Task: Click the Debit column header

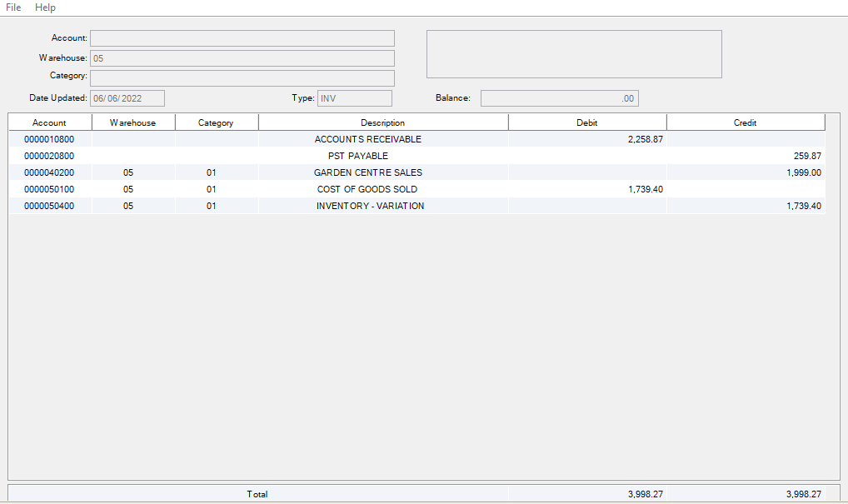Action: click(x=586, y=122)
